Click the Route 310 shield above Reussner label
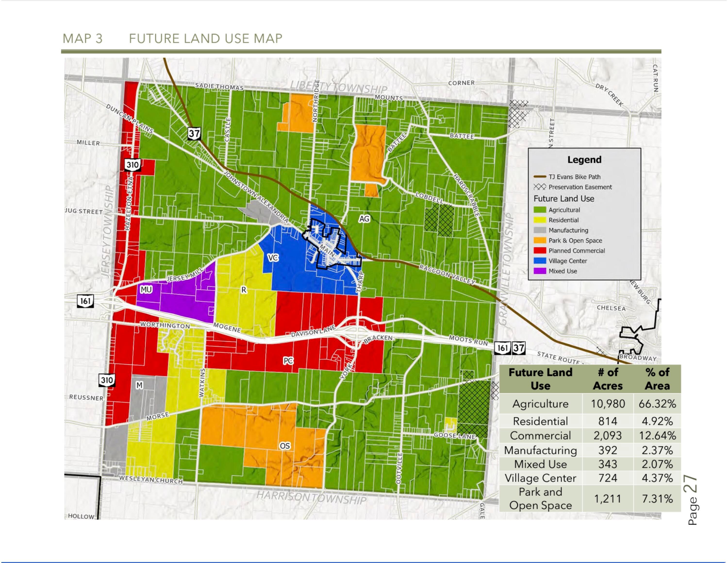The width and height of the screenshot is (728, 563). pos(107,380)
